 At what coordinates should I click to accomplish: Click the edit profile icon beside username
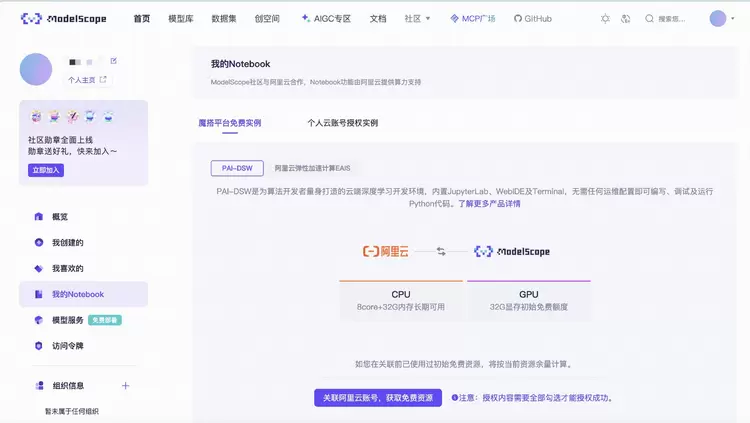113,61
